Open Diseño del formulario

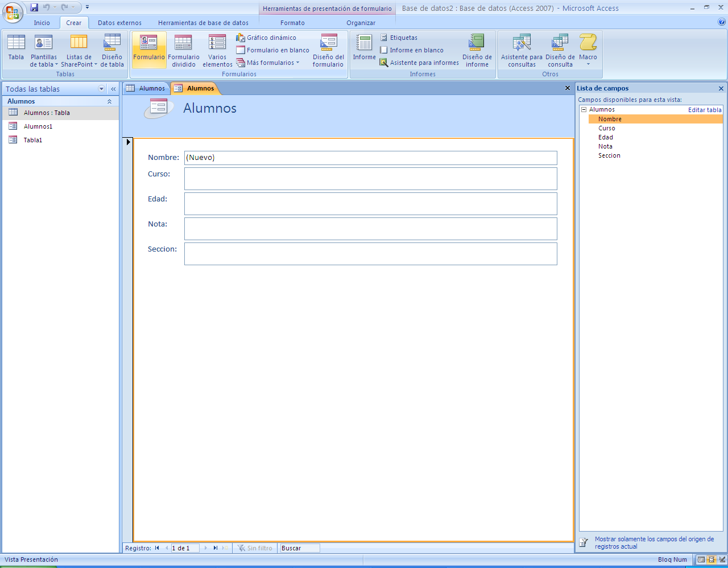328,50
